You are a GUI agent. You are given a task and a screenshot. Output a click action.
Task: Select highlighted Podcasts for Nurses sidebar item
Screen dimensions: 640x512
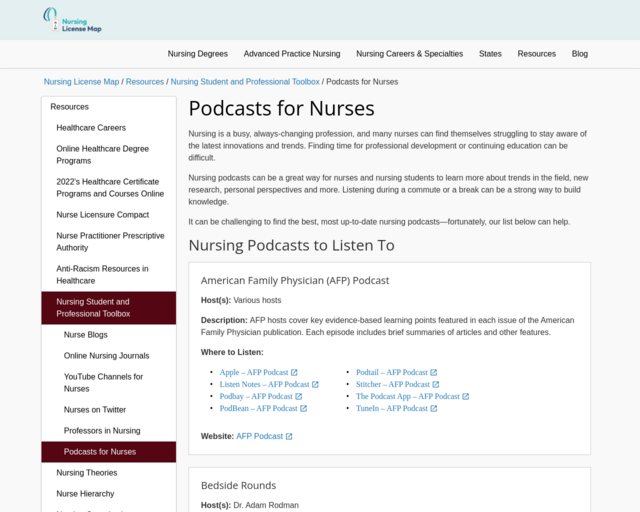coord(109,452)
